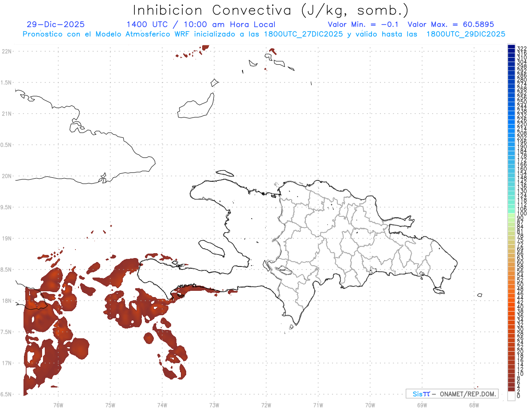Image resolution: width=532 pixels, height=411 pixels.
Task: Click the 76W longitude label
Action: click(58, 405)
